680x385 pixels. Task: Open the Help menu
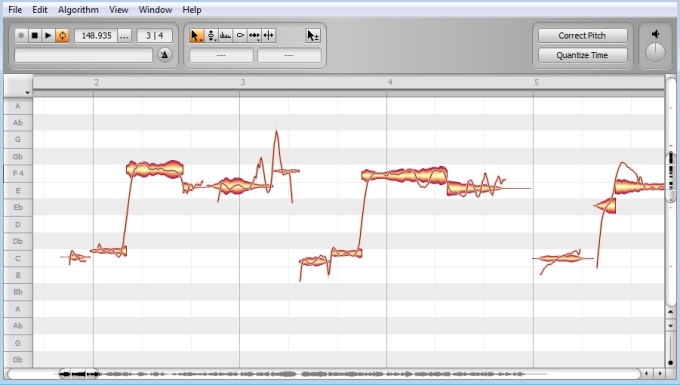(x=192, y=10)
